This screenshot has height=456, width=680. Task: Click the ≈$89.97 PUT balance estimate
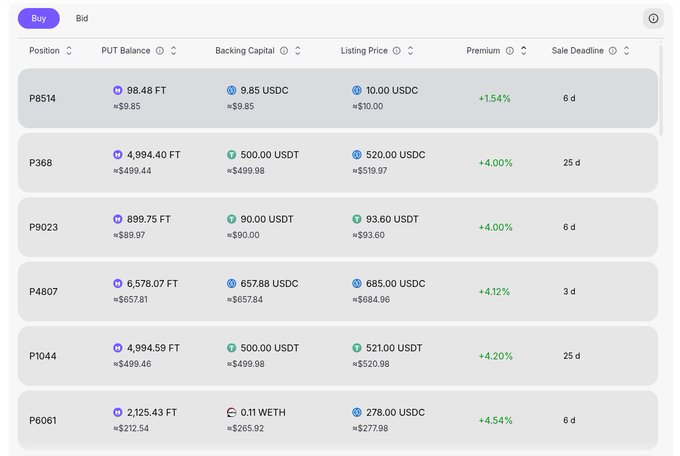[x=129, y=235]
